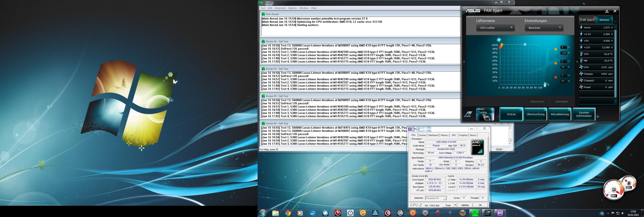Open the Windows Start menu
The image size is (644, 217).
pyautogui.click(x=263, y=213)
